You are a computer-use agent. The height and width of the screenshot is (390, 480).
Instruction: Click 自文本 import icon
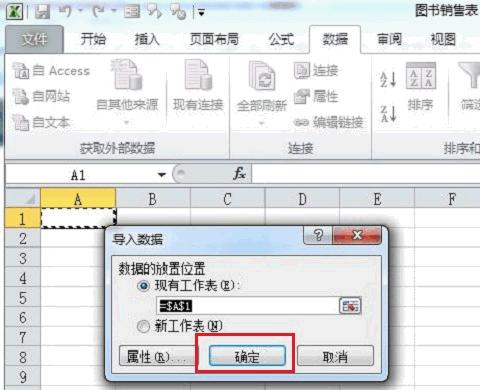pyautogui.click(x=21, y=122)
